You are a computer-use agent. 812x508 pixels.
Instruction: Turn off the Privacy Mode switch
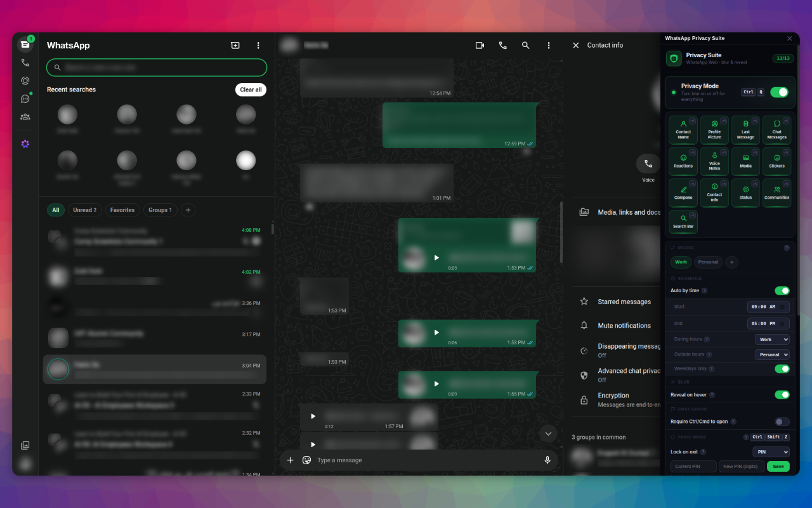point(779,92)
